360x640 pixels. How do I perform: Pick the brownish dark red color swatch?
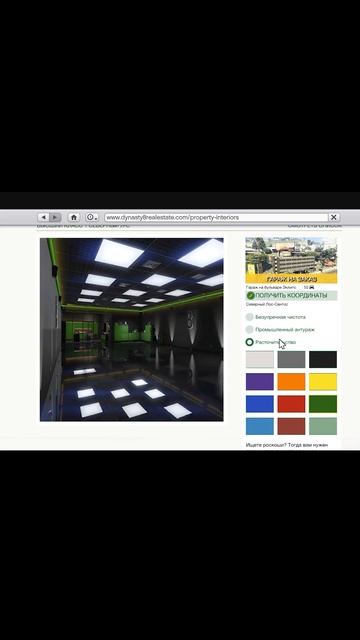point(291,426)
